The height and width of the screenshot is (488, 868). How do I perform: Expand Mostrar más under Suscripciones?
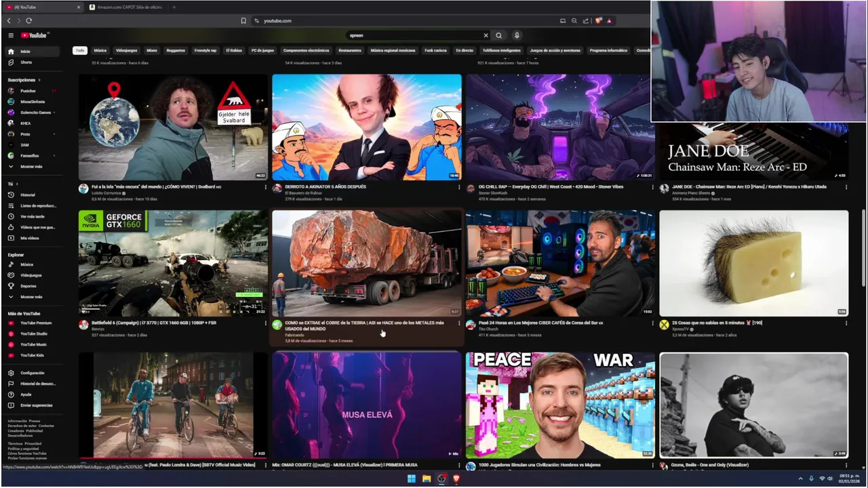click(32, 166)
